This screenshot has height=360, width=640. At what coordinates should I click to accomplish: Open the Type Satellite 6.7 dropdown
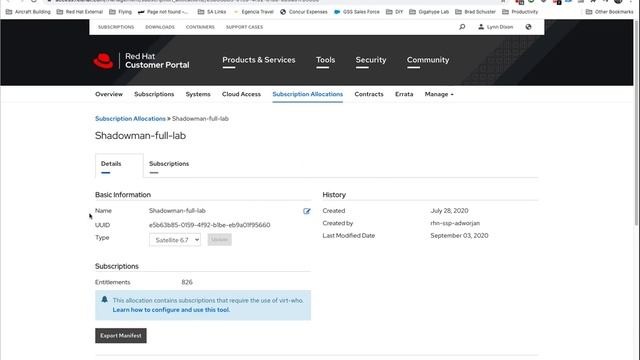click(175, 240)
